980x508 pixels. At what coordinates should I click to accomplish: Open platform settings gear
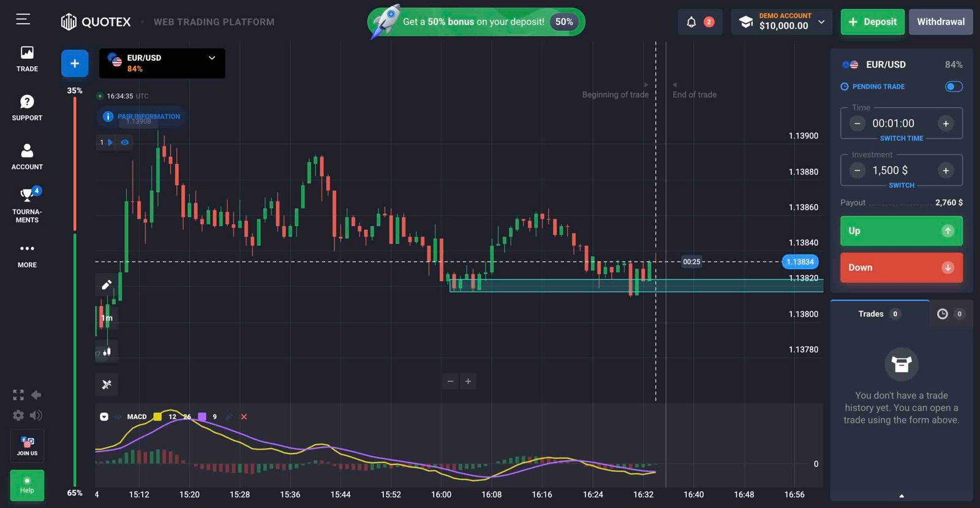[x=18, y=415]
